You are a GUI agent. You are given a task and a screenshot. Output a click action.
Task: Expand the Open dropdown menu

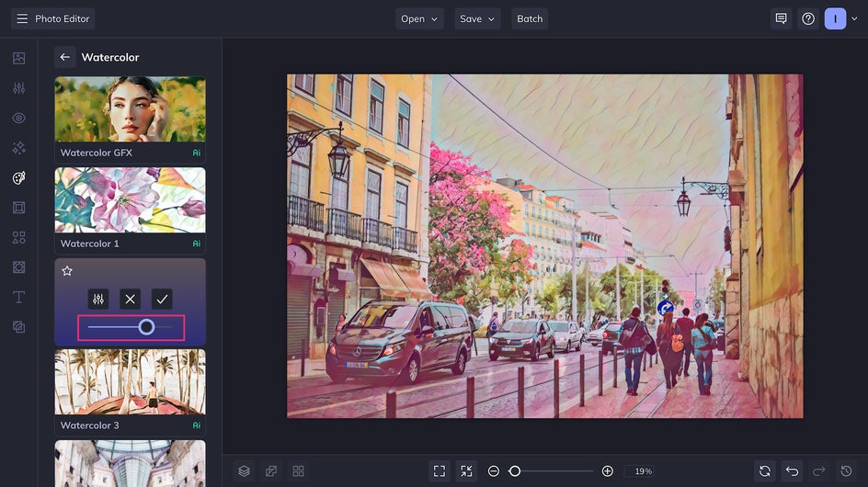click(419, 18)
